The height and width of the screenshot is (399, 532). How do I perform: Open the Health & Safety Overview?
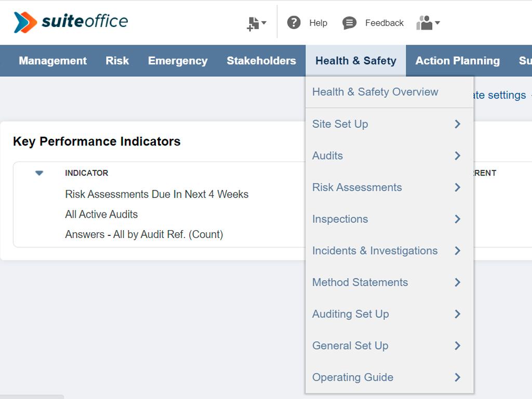pyautogui.click(x=375, y=92)
